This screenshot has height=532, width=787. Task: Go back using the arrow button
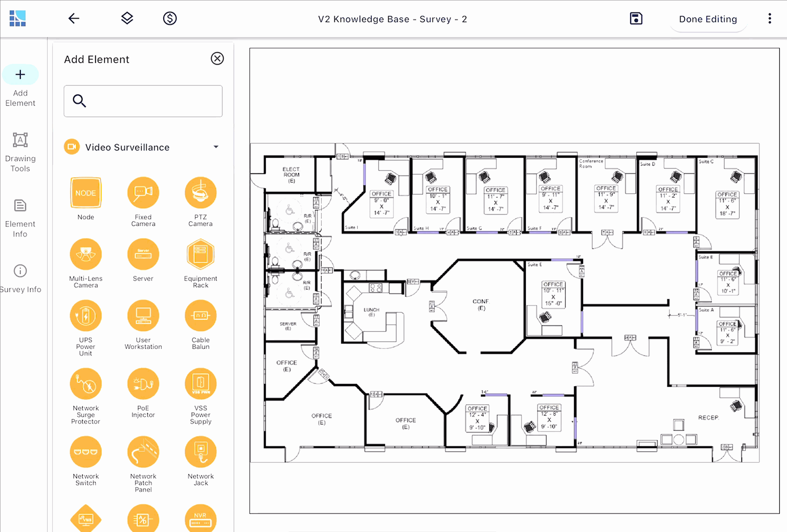[x=73, y=19]
